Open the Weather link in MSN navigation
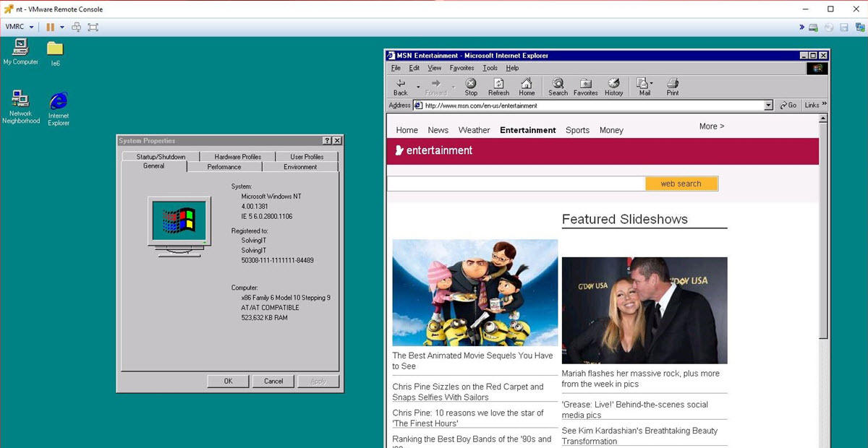Screen dimensions: 868x448 (x=474, y=130)
